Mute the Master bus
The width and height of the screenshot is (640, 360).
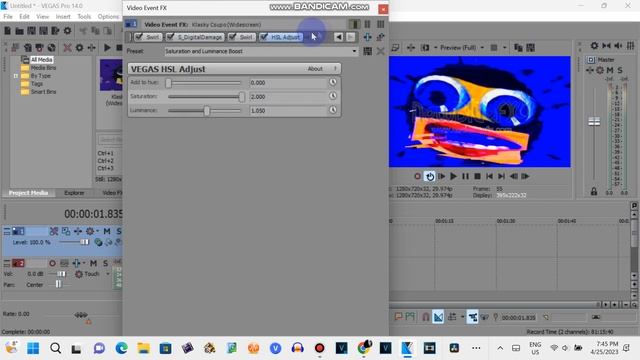(610, 70)
